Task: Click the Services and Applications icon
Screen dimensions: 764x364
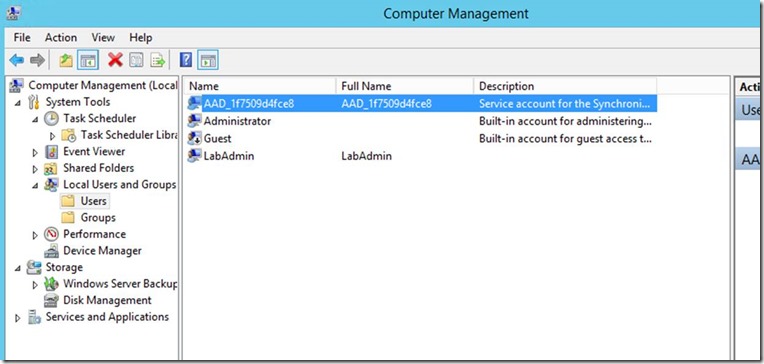Action: tap(34, 317)
